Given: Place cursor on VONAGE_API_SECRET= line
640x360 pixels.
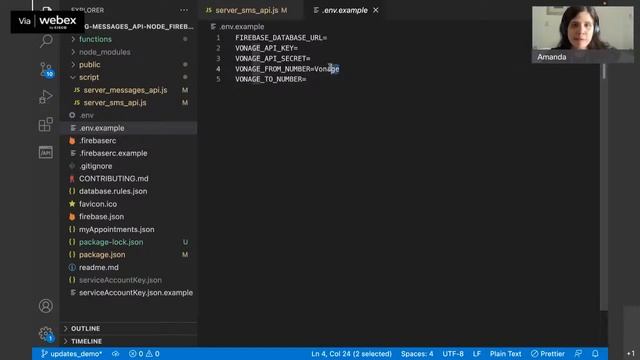Looking at the screenshot, I should 272,59.
